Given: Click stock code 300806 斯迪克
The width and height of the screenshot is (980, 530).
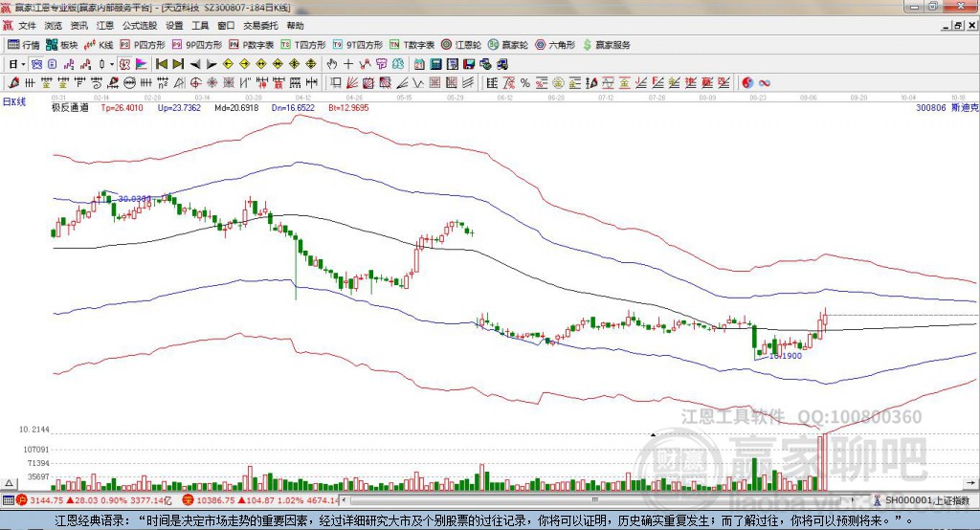Looking at the screenshot, I should pos(947,107).
